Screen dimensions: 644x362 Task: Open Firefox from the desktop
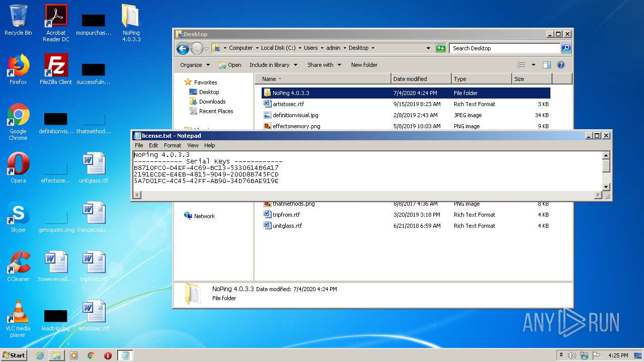[x=18, y=69]
